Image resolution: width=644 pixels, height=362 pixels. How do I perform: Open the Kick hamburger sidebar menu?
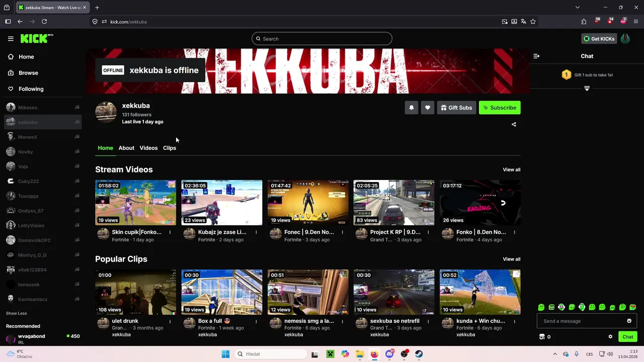click(11, 39)
